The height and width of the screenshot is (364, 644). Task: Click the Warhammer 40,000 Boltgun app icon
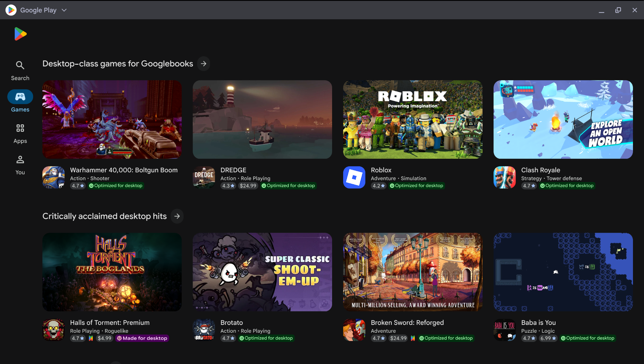[x=54, y=177]
